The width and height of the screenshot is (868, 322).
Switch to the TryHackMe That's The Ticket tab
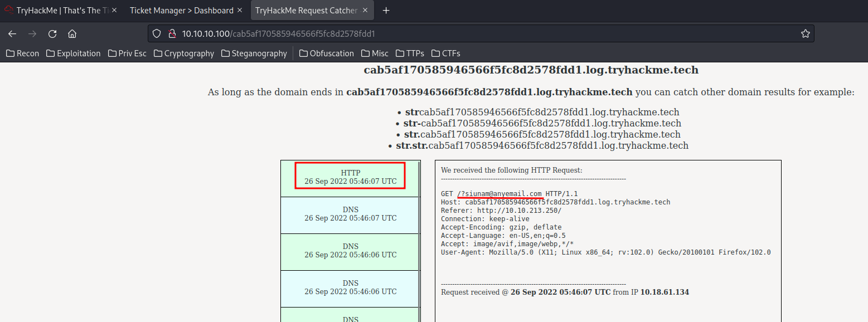click(x=62, y=10)
